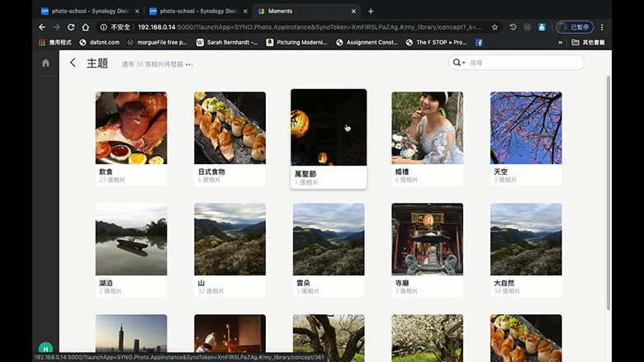
Task: Click the profile paused button 已暫停
Action: [x=574, y=27]
